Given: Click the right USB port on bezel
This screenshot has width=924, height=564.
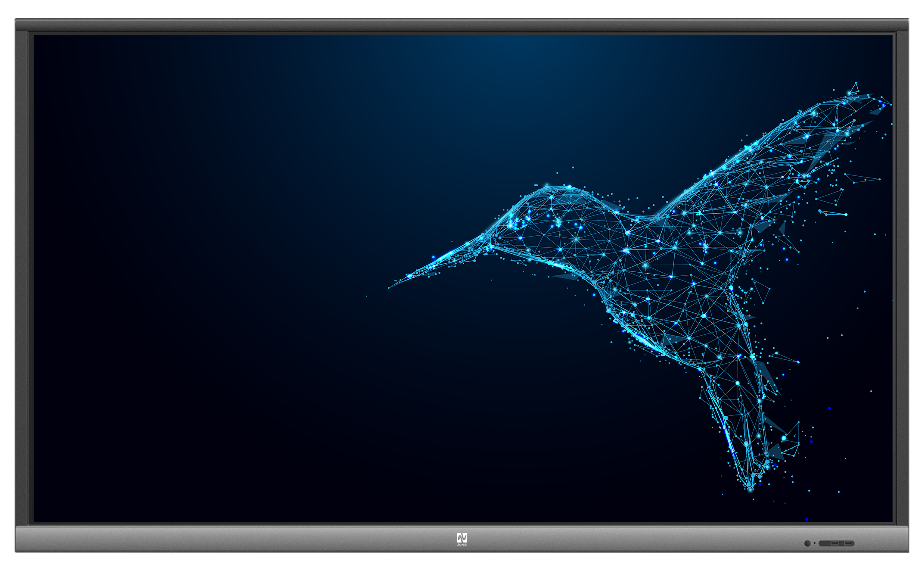Looking at the screenshot, I should pos(848,543).
